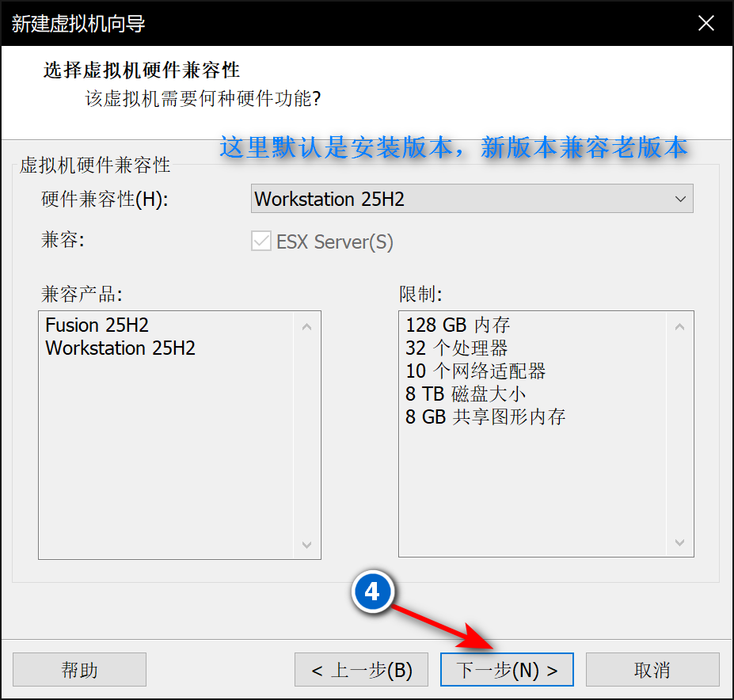Proceed with 下一步(N) button
Viewport: 734px width, 700px height.
click(507, 670)
